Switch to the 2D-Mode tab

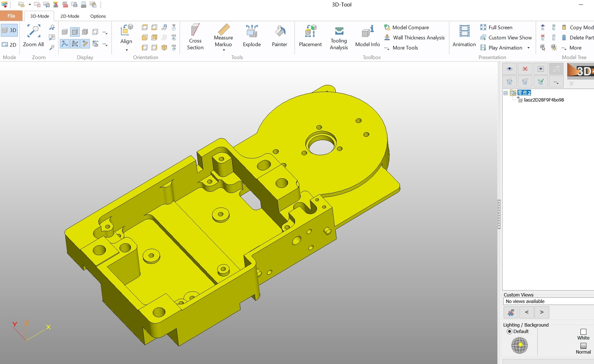pos(70,16)
